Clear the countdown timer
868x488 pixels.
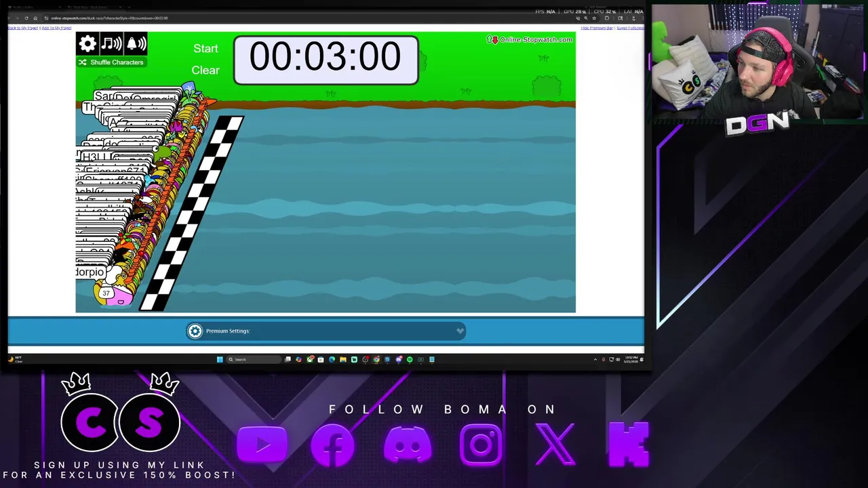tap(205, 70)
